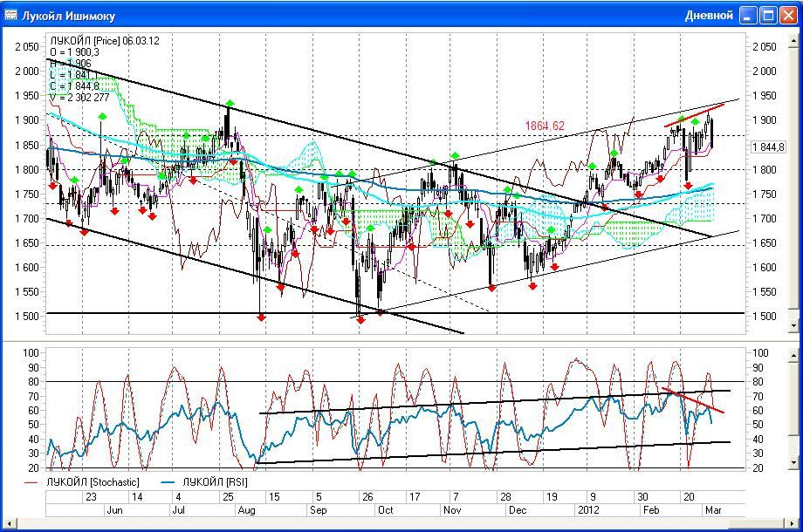Click the red 1864,62 price annotation
803x532 pixels.
click(x=545, y=126)
